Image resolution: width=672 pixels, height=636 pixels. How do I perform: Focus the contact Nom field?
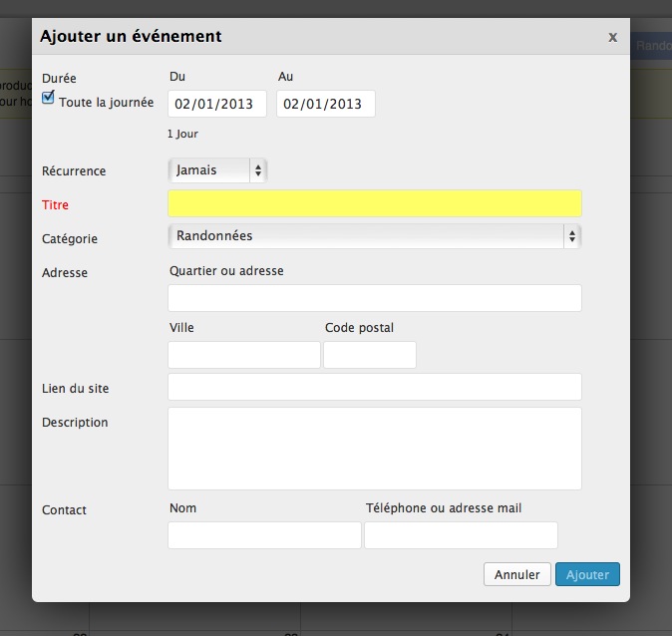(x=264, y=535)
